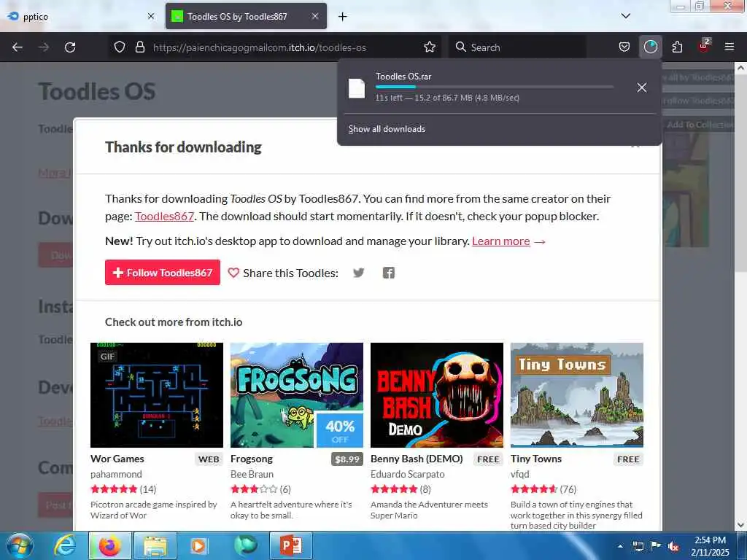The height and width of the screenshot is (560, 747).
Task: Click the page scrollbar down arrow
Action: pyautogui.click(x=741, y=525)
